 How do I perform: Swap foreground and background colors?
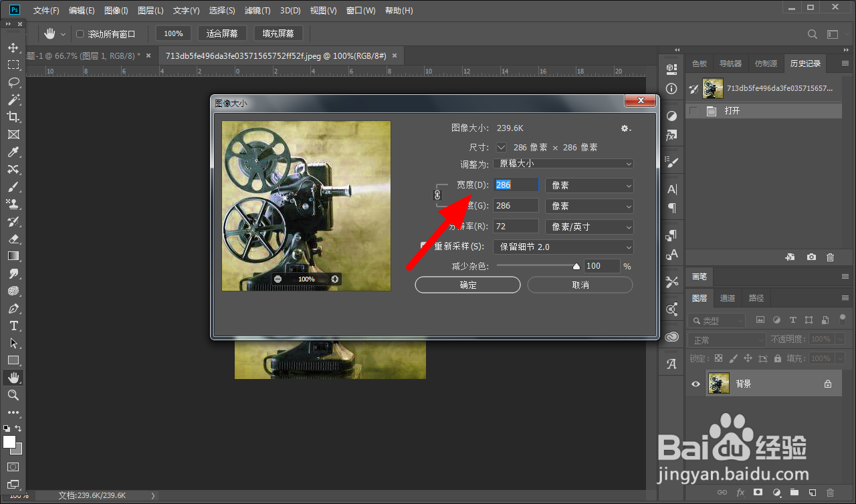(18, 428)
